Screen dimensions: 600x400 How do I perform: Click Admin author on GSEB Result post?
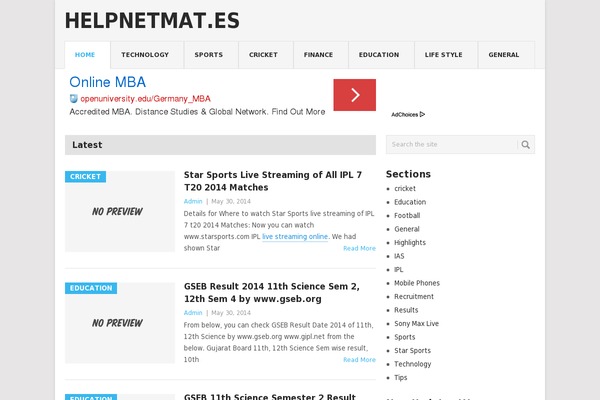tap(193, 313)
